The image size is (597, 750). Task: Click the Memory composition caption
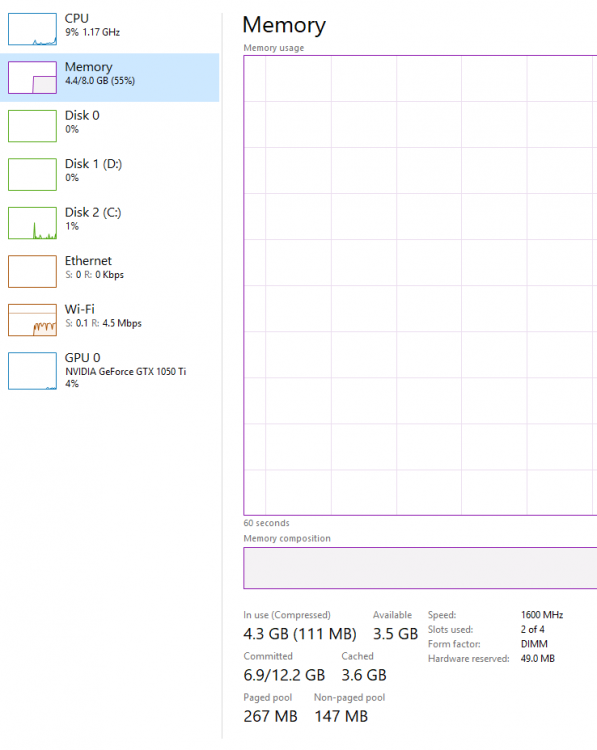[x=287, y=539]
